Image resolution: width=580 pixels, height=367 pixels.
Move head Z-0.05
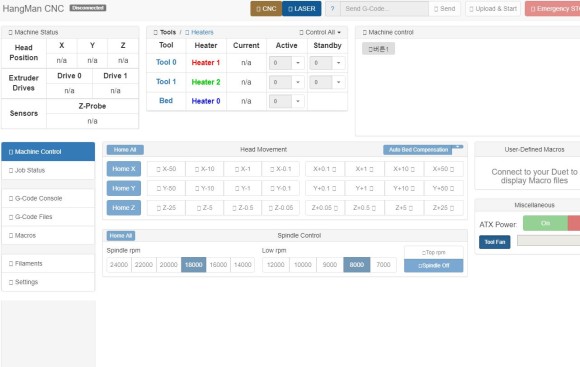(x=281, y=208)
